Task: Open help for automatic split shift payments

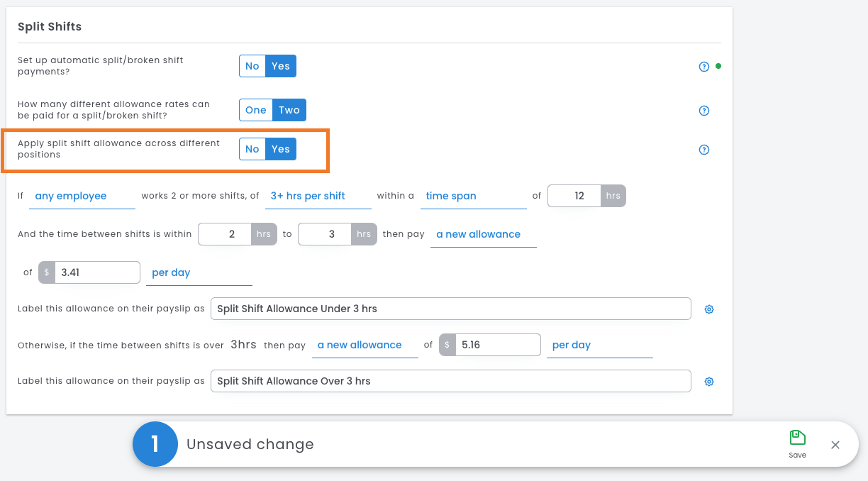Action: pyautogui.click(x=703, y=67)
